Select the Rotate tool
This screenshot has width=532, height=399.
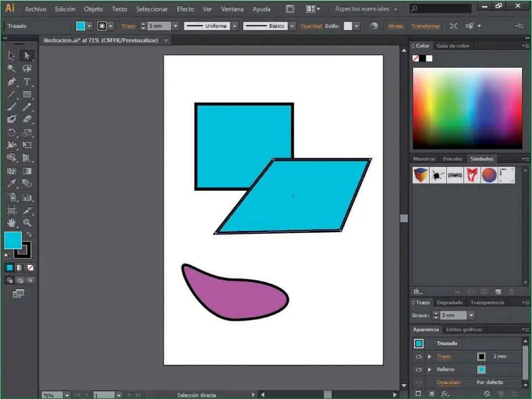12,132
